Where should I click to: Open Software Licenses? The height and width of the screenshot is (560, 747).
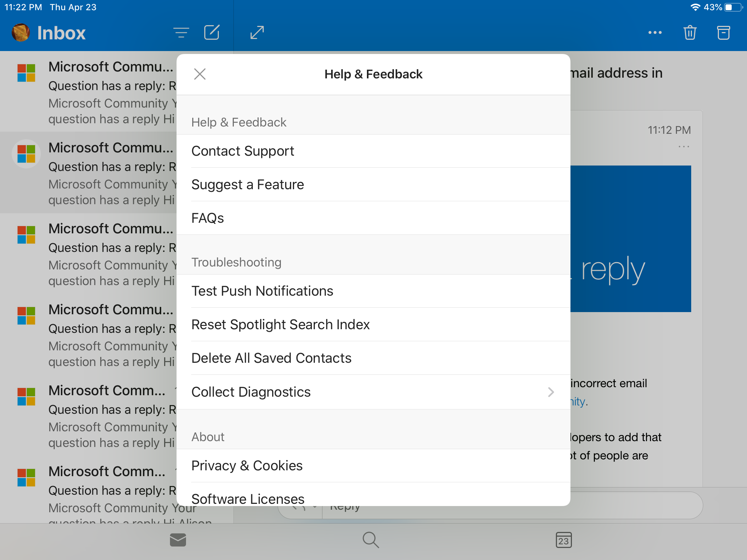(x=373, y=494)
